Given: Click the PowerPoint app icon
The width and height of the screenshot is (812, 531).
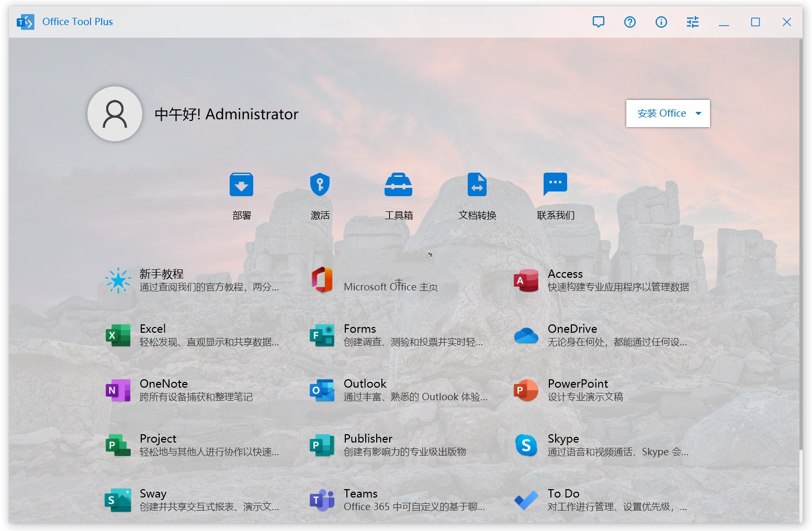Looking at the screenshot, I should (x=526, y=390).
